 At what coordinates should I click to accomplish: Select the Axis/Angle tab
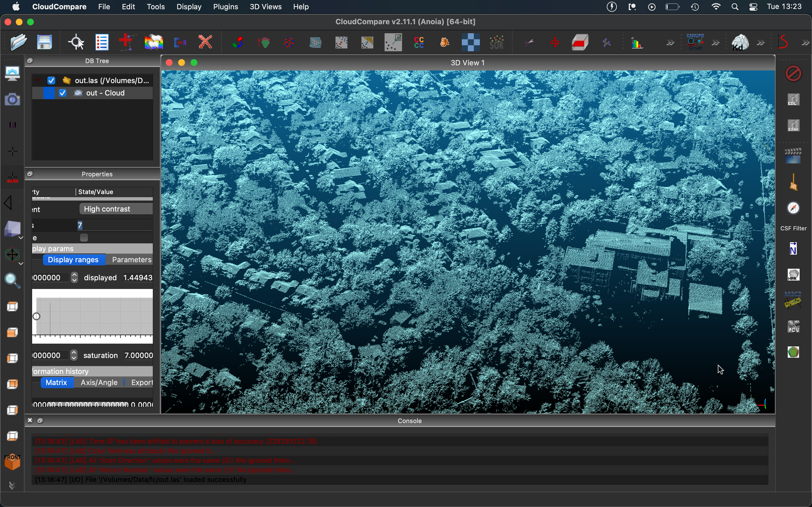click(x=99, y=383)
